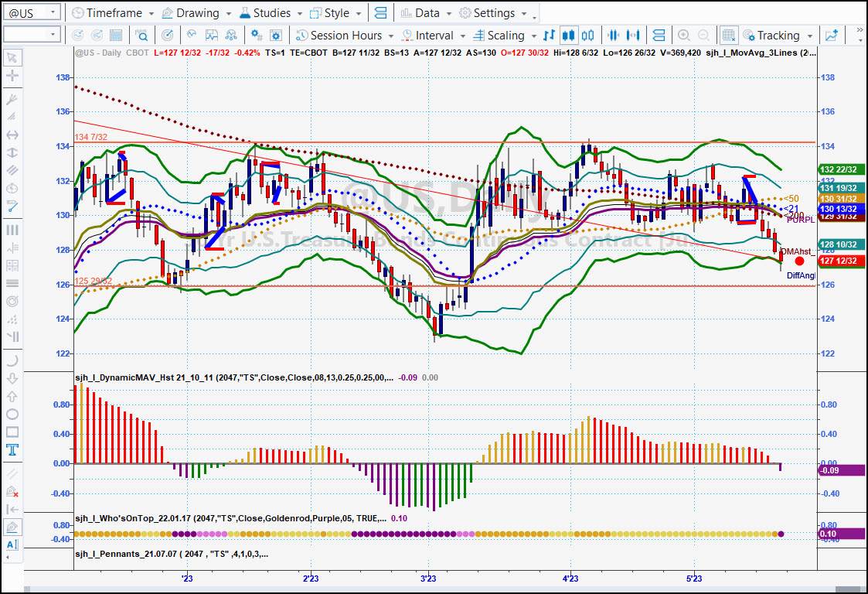Expand the Scaling dropdown
868x594 pixels.
[x=533, y=36]
